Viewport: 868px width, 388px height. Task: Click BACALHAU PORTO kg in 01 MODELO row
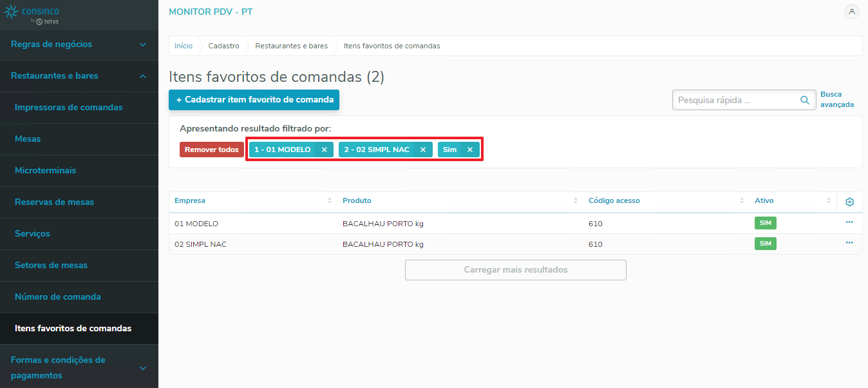pos(383,224)
